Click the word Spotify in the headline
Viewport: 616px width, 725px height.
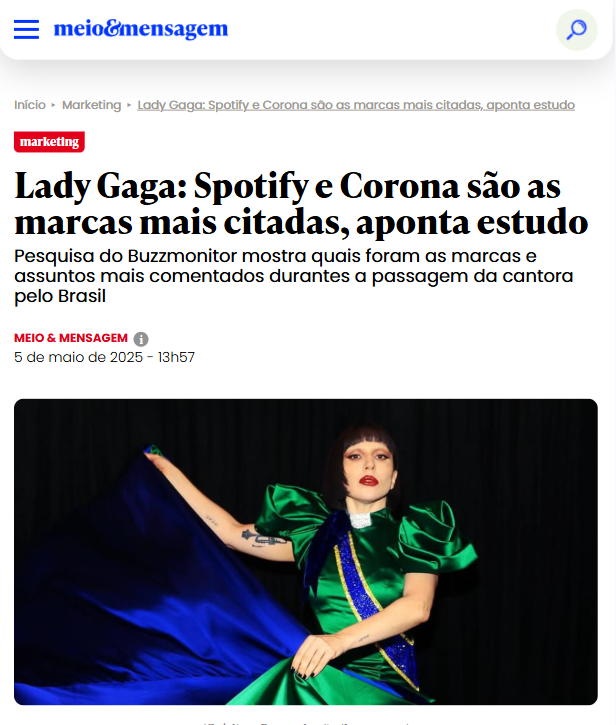(251, 186)
